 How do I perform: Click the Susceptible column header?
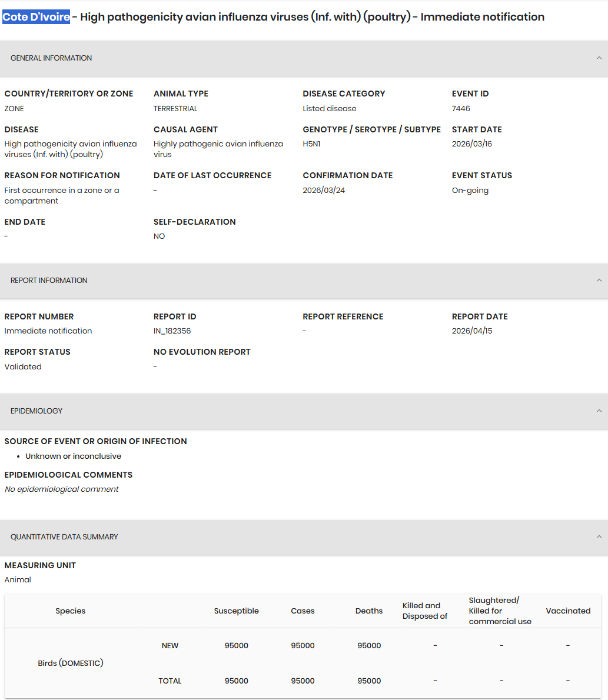(x=237, y=611)
